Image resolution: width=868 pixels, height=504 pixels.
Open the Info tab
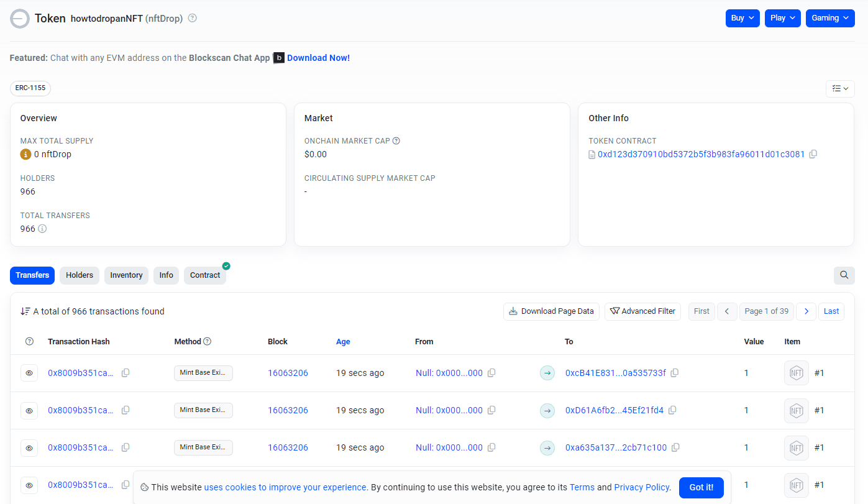pos(167,275)
